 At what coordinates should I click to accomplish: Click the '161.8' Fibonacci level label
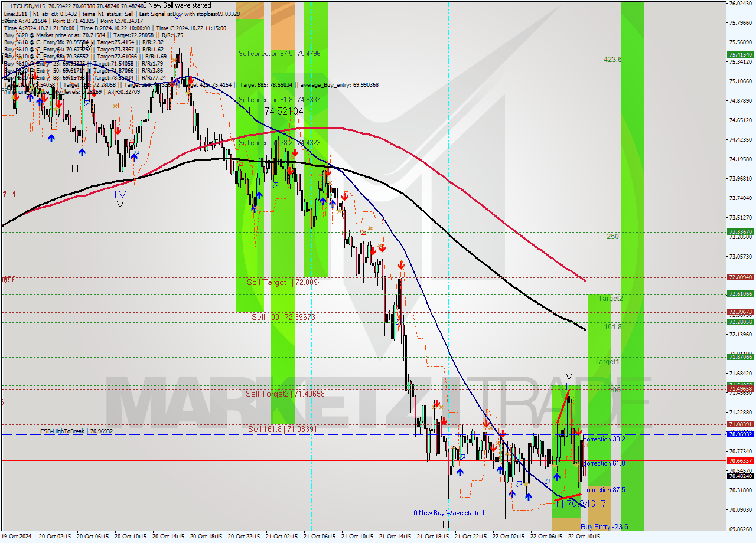[612, 326]
